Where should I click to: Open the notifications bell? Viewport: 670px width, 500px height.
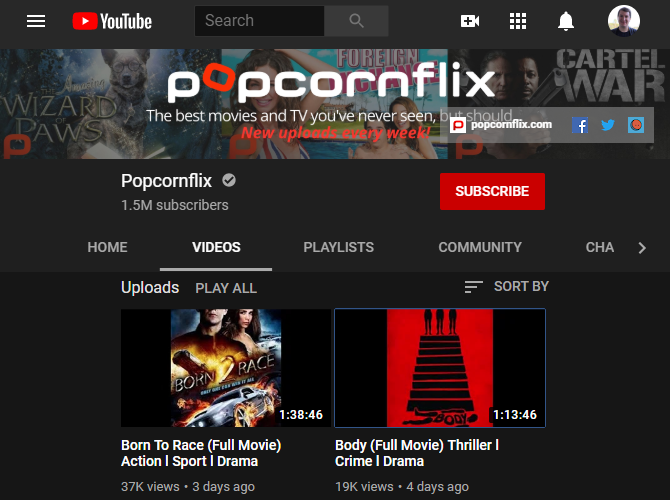click(x=566, y=21)
